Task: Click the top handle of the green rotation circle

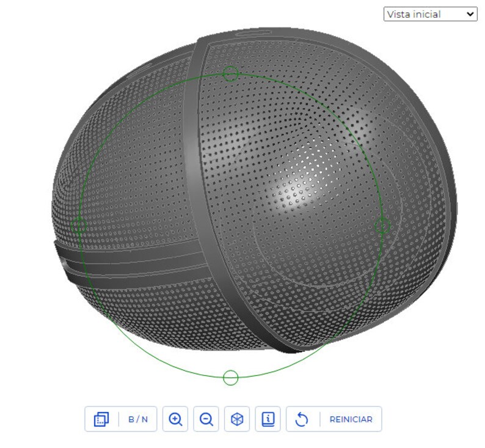Action: [230, 74]
